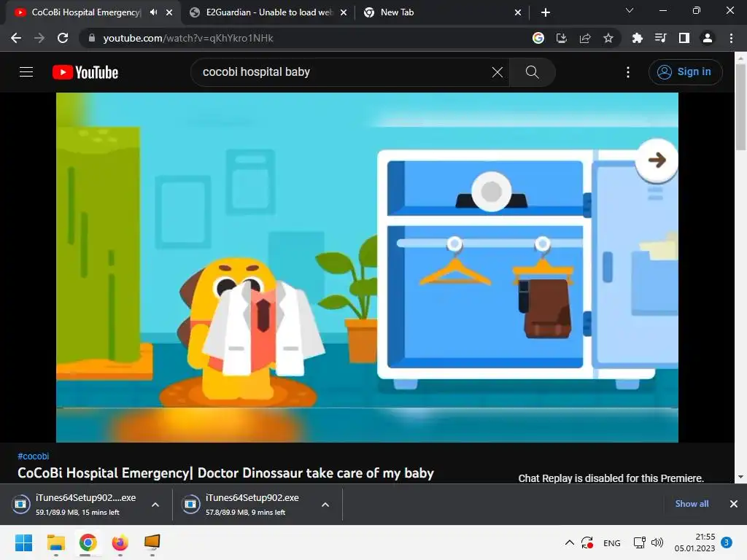Image resolution: width=747 pixels, height=560 pixels.
Task: Open a new browser tab
Action: (546, 12)
